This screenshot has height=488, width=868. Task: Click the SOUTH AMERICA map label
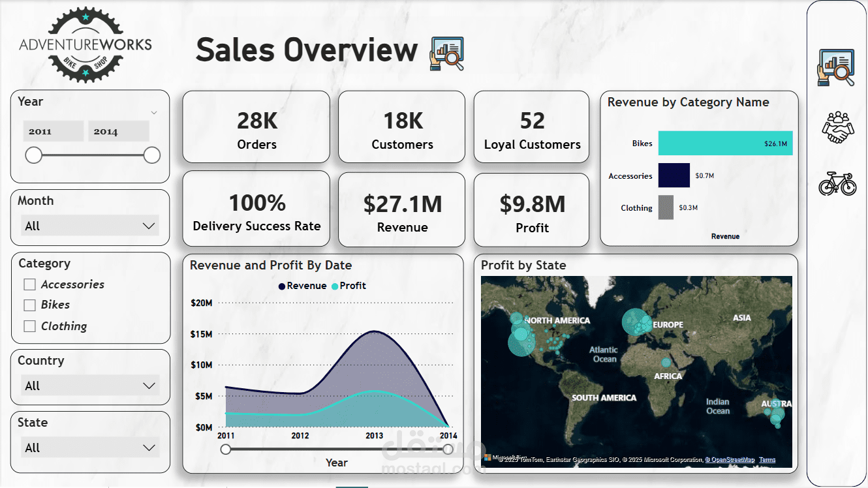point(604,397)
